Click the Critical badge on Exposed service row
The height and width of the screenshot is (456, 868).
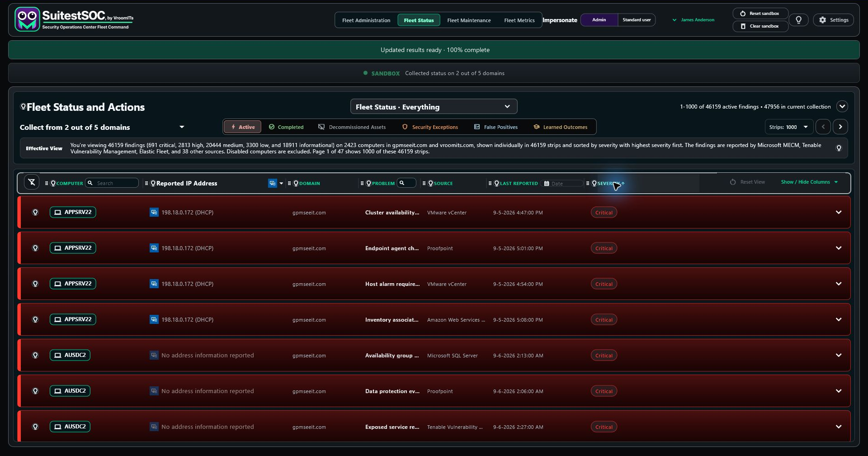pos(604,427)
